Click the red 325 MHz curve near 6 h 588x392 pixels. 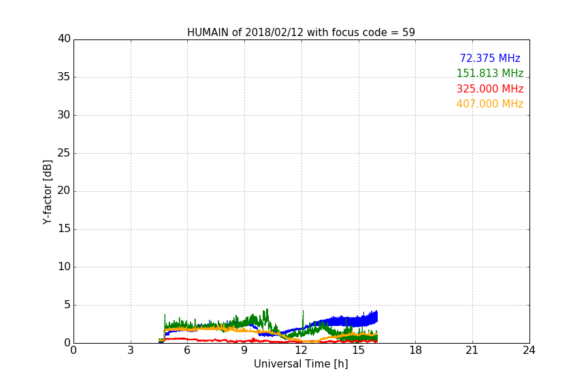point(187,339)
